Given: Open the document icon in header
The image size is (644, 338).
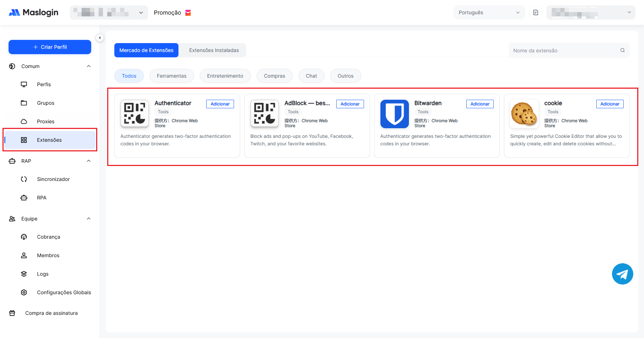Looking at the screenshot, I should (535, 12).
